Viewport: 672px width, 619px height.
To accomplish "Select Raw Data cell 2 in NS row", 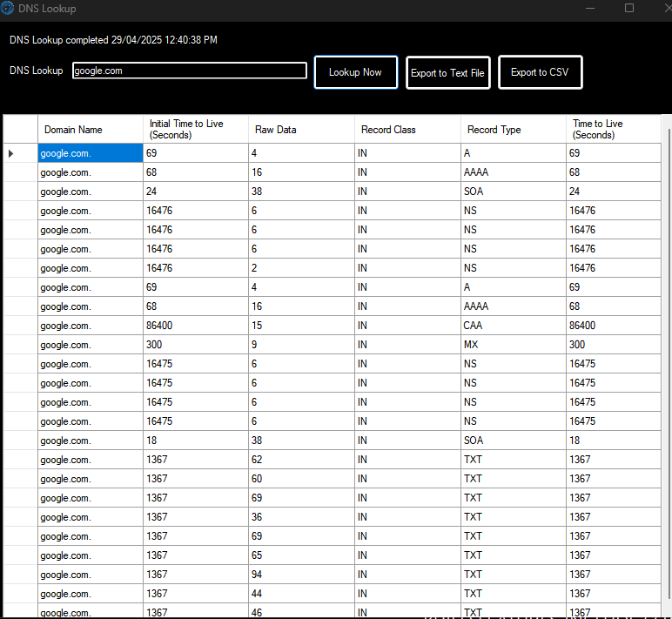I will tap(302, 268).
